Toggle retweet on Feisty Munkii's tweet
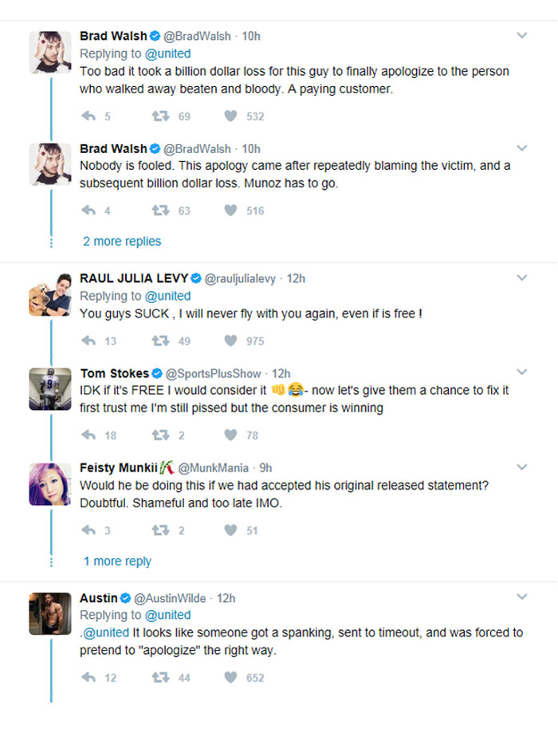This screenshot has width=558, height=756. click(x=160, y=530)
